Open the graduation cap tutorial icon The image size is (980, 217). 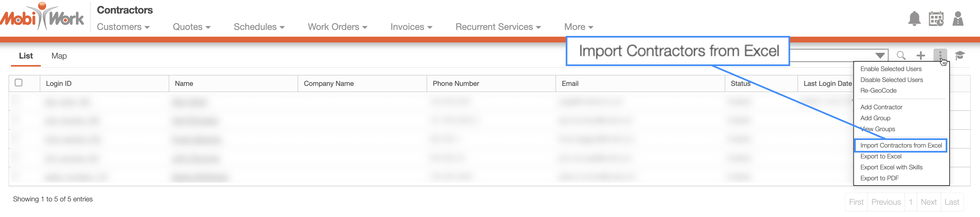tap(959, 56)
